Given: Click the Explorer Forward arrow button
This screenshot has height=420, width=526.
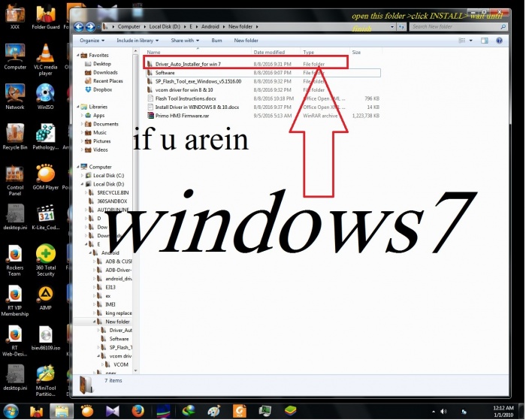Looking at the screenshot, I should point(90,26).
